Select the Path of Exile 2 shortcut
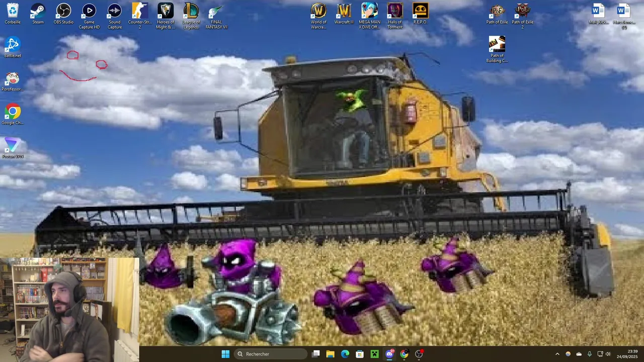The width and height of the screenshot is (644, 362). tap(522, 16)
